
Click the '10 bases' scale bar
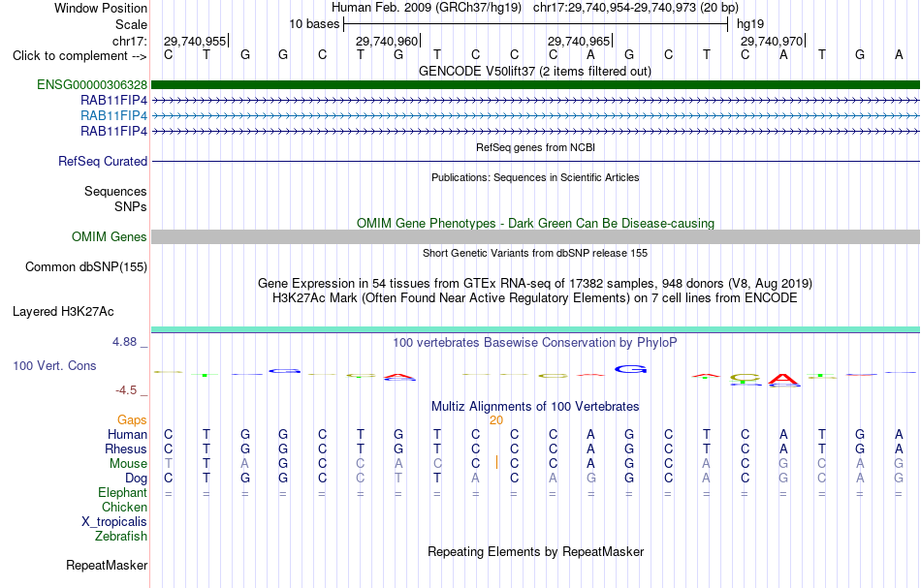click(536, 24)
